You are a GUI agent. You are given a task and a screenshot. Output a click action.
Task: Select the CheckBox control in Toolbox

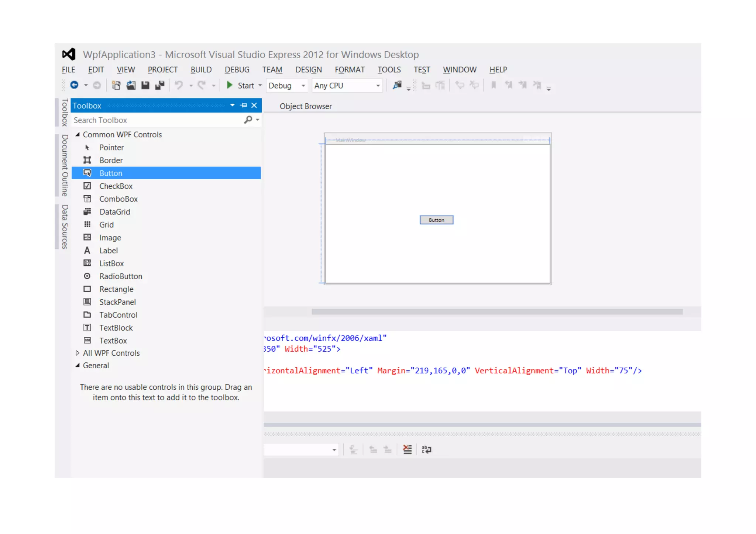(166, 186)
